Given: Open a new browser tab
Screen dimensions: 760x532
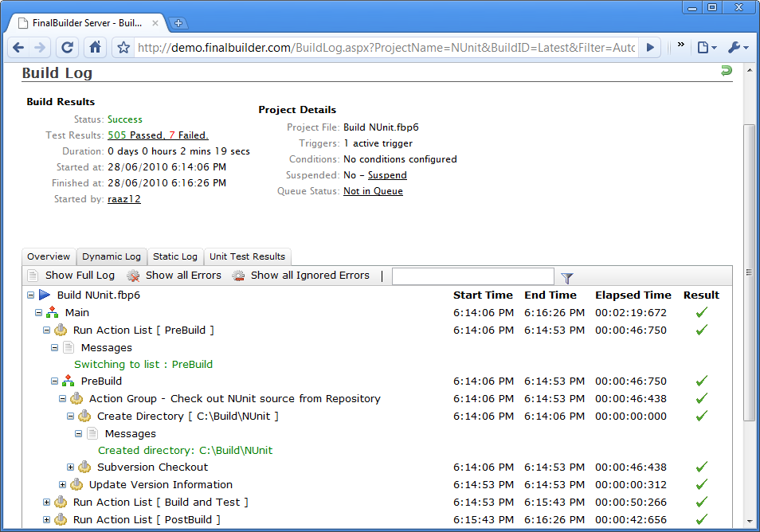Looking at the screenshot, I should point(178,23).
